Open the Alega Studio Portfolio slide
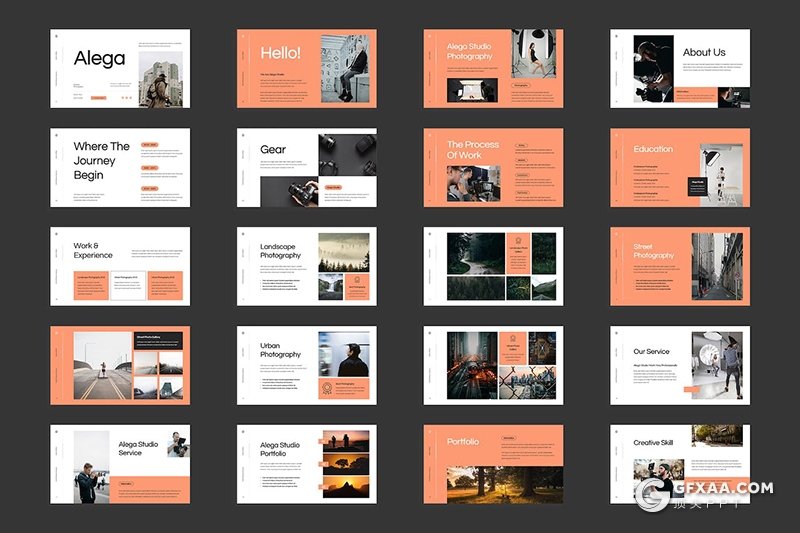This screenshot has width=800, height=533. 306,464
